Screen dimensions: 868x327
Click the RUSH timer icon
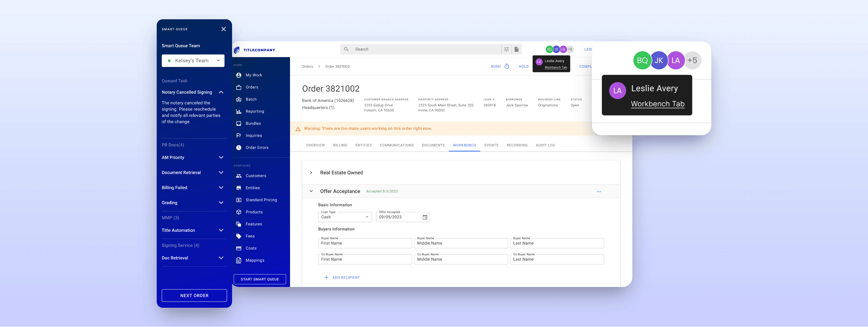click(506, 66)
